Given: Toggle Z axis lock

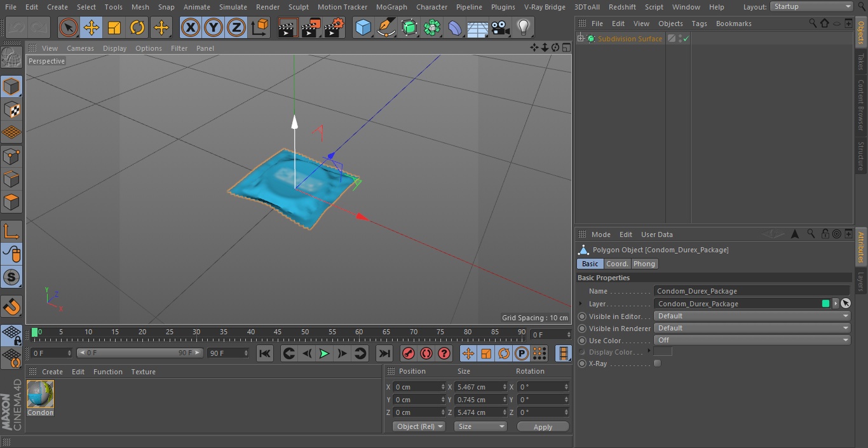Looking at the screenshot, I should pos(236,27).
